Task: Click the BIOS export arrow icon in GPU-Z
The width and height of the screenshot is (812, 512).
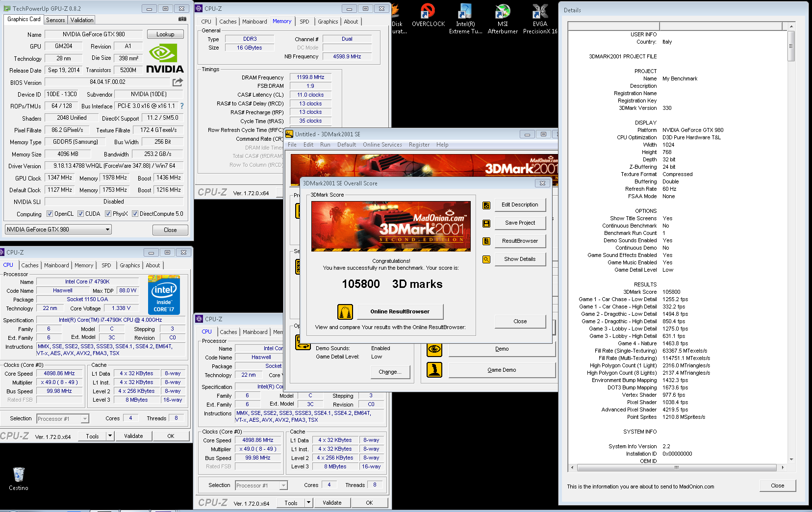Action: pyautogui.click(x=178, y=82)
